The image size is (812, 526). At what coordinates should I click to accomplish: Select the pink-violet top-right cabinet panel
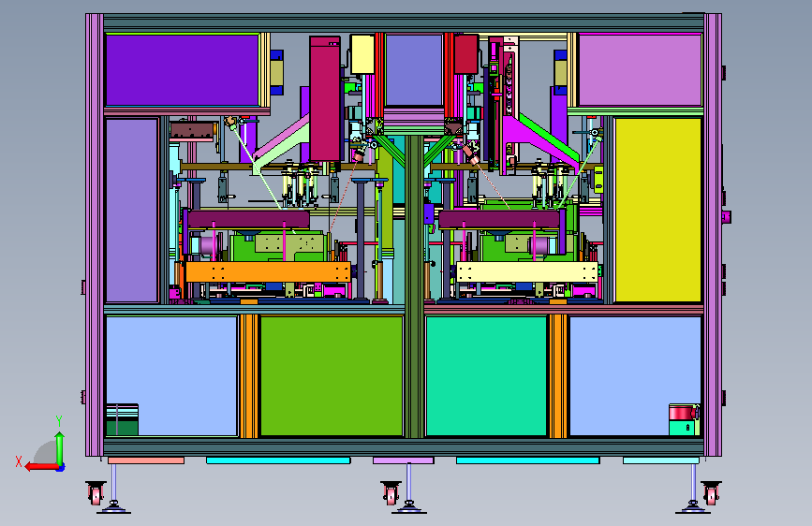[640, 70]
